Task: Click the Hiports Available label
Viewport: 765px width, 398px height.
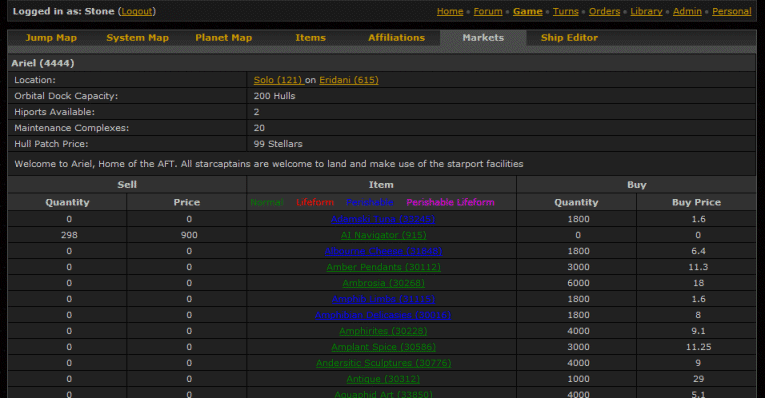Action: [x=55, y=112]
